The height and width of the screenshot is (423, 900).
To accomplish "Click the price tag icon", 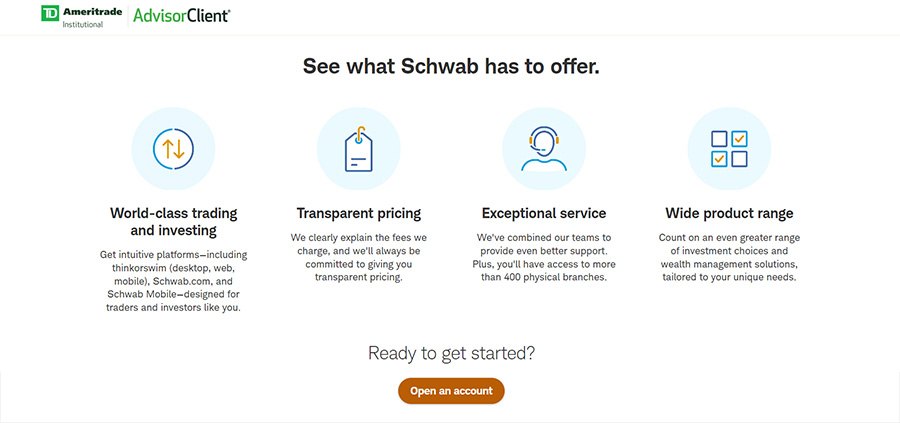I will point(358,149).
